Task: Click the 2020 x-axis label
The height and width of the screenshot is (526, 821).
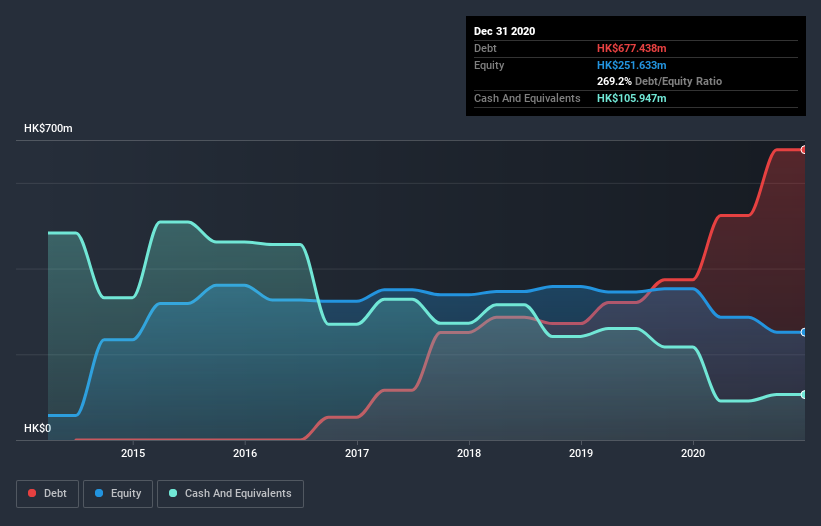Action: (693, 453)
